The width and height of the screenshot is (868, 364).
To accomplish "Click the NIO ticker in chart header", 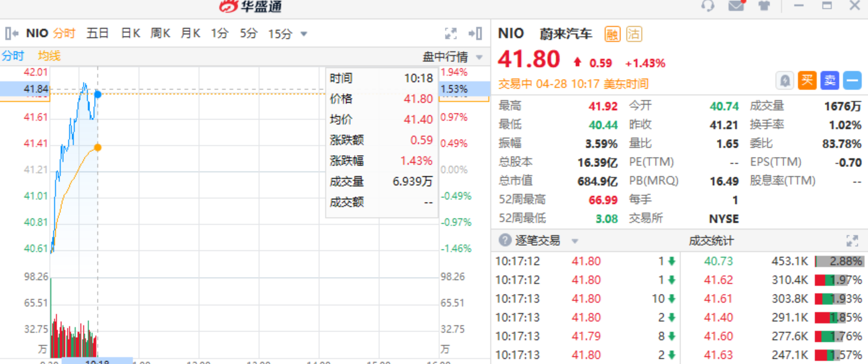I will coord(37,33).
